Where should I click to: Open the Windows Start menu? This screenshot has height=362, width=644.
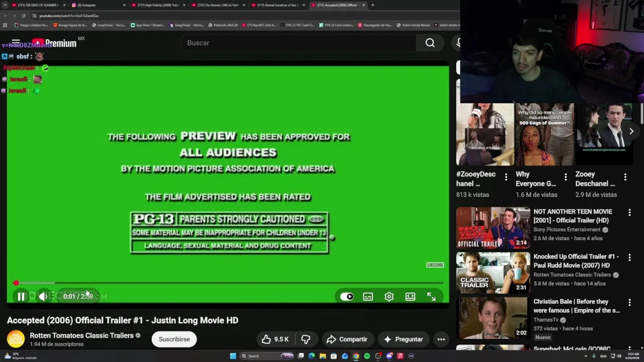point(233,356)
